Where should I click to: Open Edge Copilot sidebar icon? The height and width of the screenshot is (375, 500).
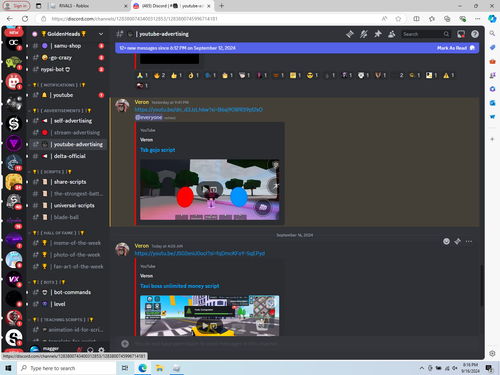492,19
